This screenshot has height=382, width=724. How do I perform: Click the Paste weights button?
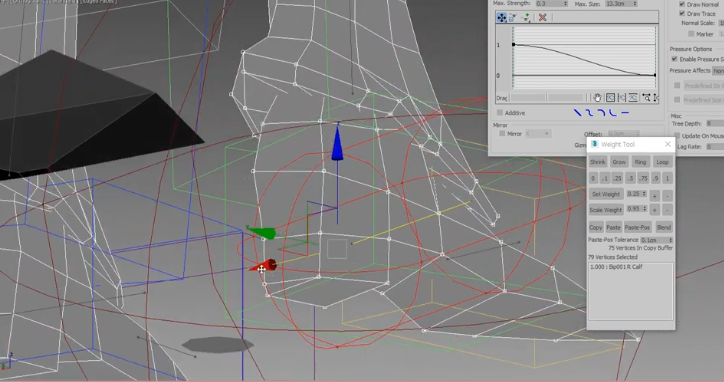click(x=613, y=227)
